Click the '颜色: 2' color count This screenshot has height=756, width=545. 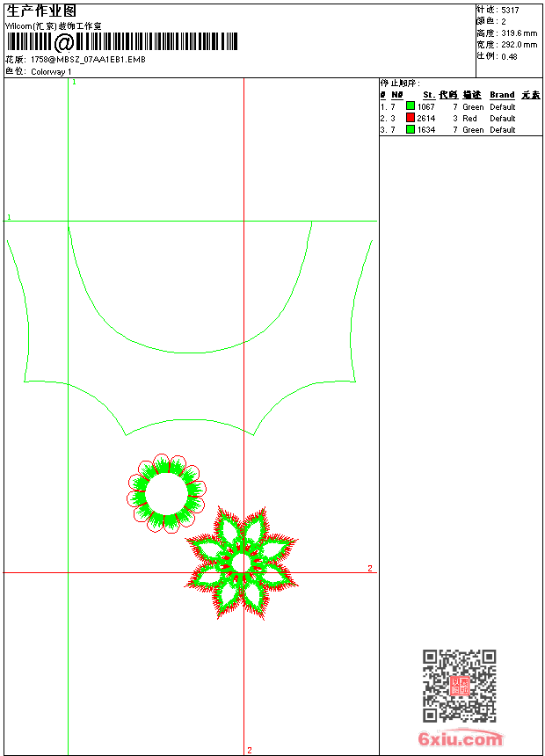491,22
